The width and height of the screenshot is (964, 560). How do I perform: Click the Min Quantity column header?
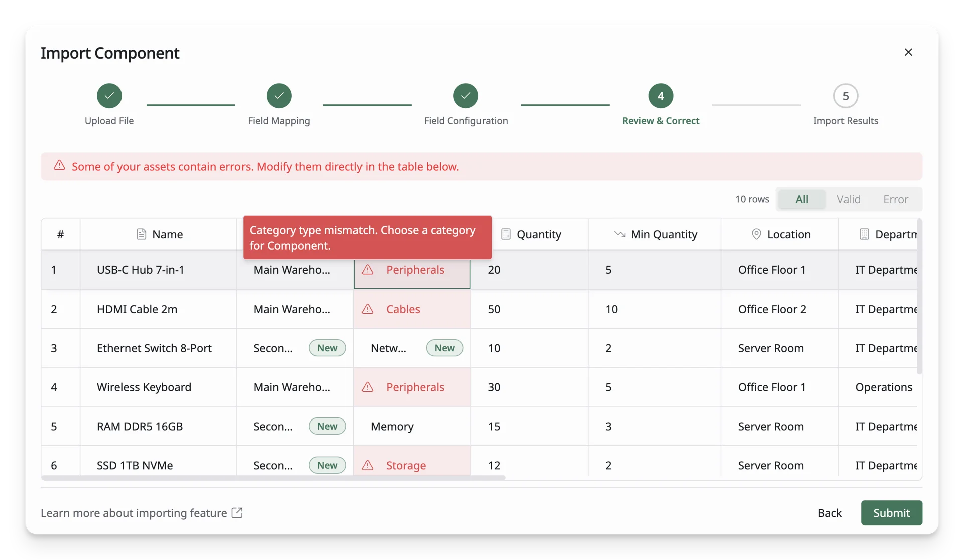655,234
